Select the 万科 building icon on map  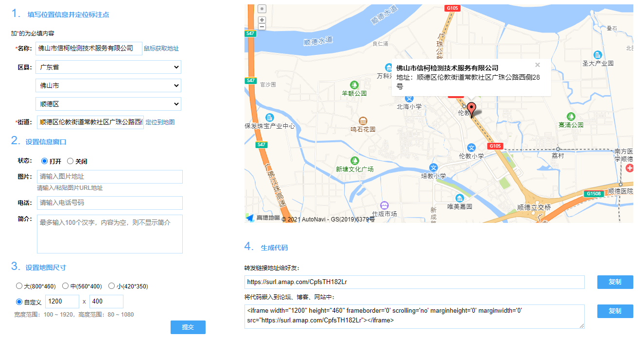point(389,67)
